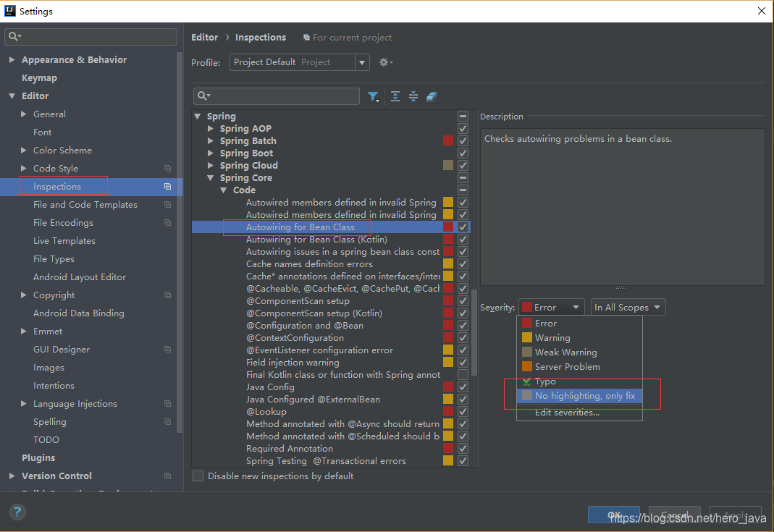774x532 pixels.
Task: Click the filter inspections funnel icon
Action: [373, 96]
